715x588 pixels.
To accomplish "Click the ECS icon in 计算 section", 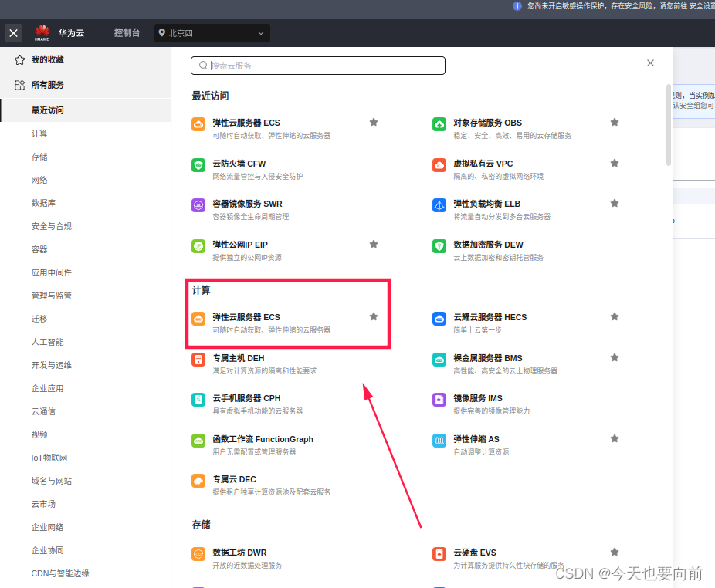I will tap(198, 319).
